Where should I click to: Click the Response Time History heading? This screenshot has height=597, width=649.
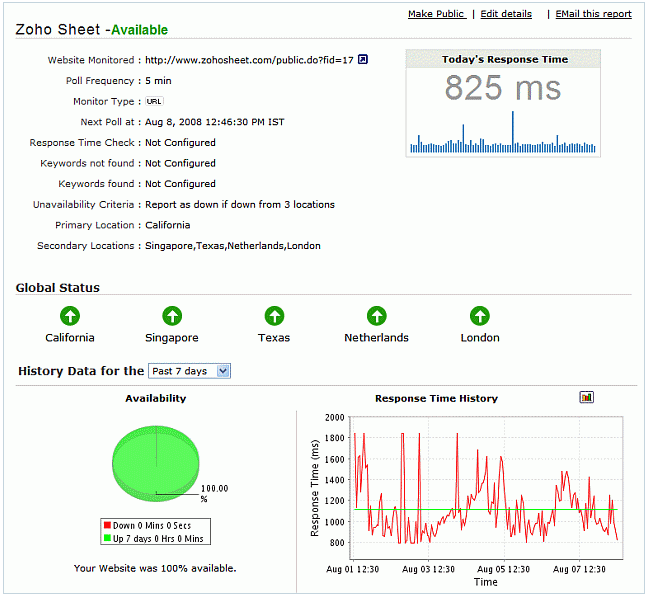pyautogui.click(x=436, y=398)
